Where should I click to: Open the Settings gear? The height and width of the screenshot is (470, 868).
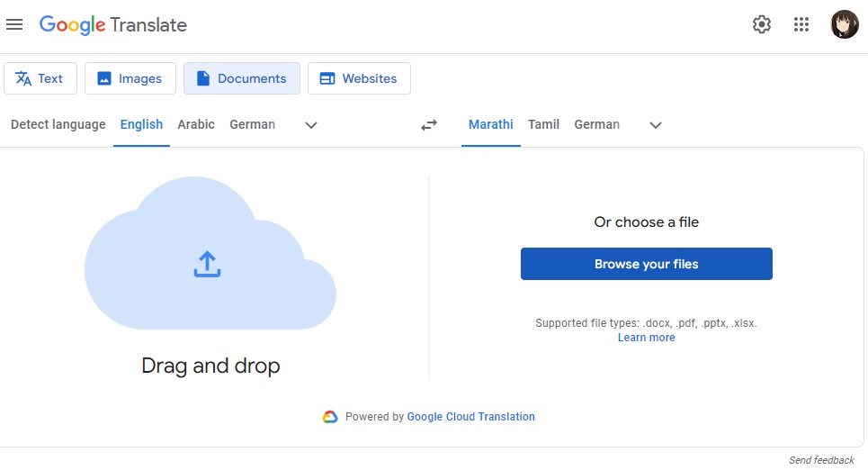coord(762,24)
